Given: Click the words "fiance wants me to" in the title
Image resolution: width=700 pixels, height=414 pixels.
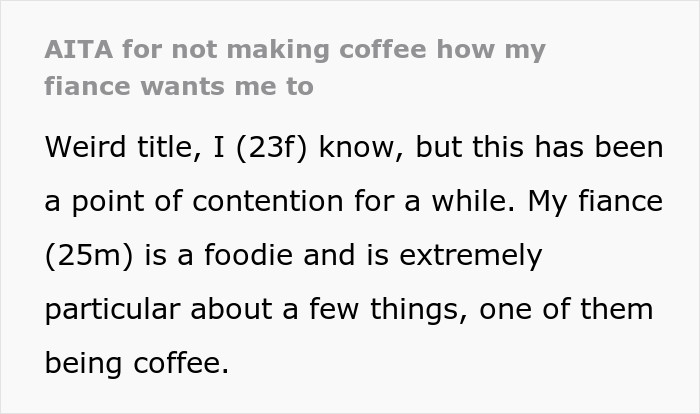Looking at the screenshot, I should 179,87.
